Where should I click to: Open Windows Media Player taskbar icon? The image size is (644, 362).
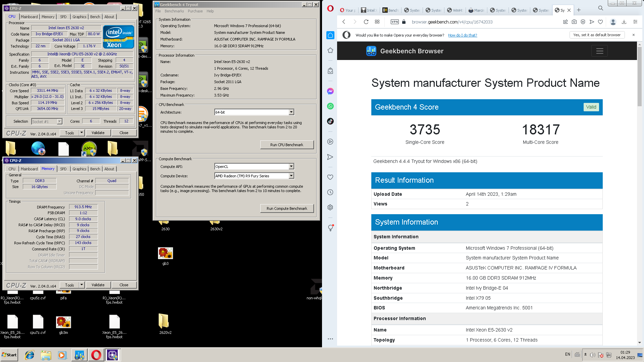[62, 355]
